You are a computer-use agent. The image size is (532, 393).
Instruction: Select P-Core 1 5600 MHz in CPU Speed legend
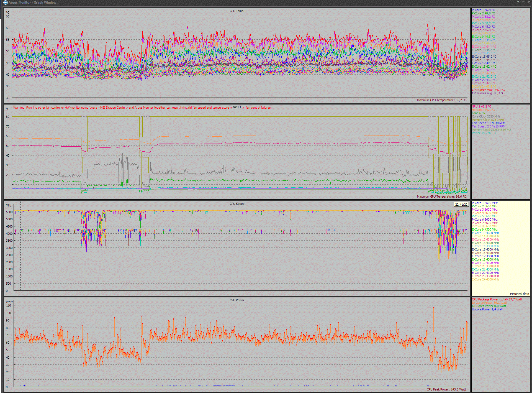point(485,203)
